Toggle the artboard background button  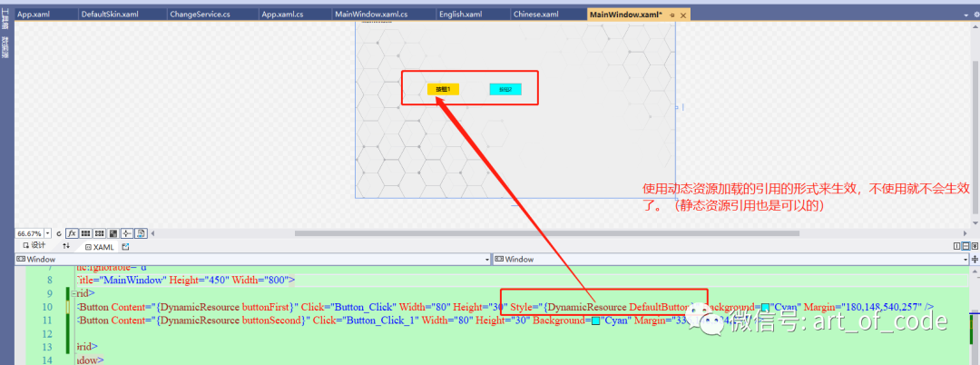click(x=113, y=233)
